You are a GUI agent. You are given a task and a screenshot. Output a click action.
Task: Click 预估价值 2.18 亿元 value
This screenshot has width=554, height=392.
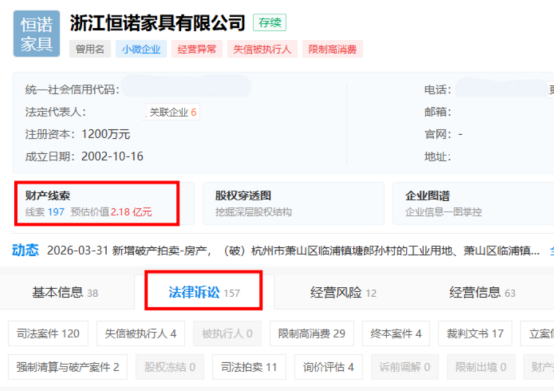click(111, 212)
